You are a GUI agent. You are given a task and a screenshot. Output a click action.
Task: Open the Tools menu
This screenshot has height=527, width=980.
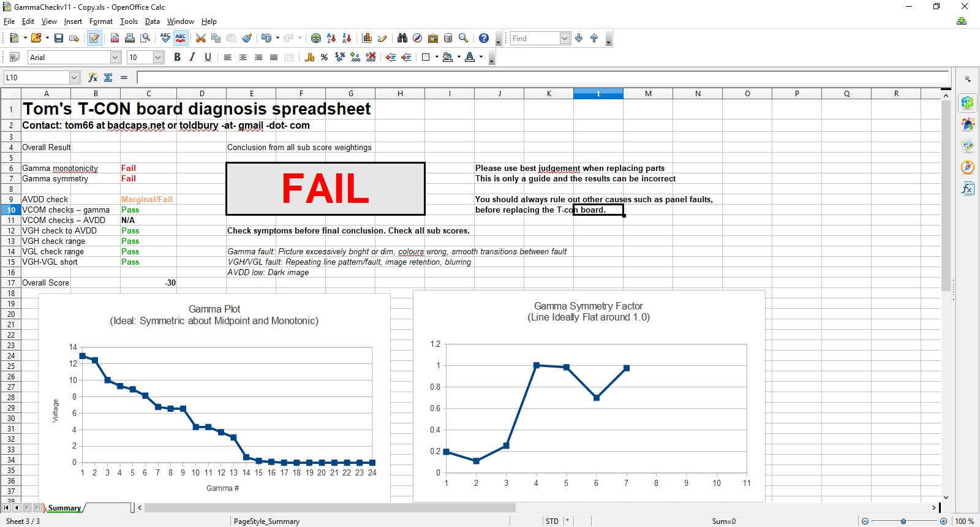(x=129, y=21)
